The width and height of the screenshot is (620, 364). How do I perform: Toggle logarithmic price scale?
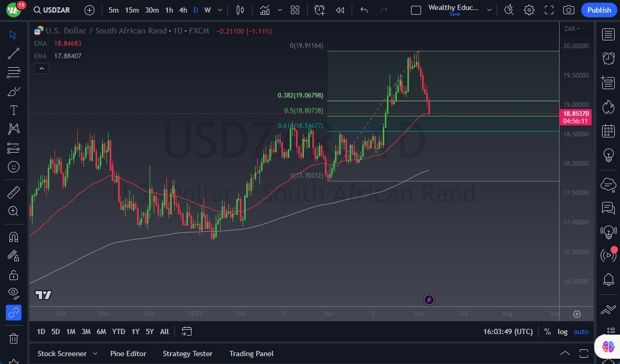(x=562, y=331)
